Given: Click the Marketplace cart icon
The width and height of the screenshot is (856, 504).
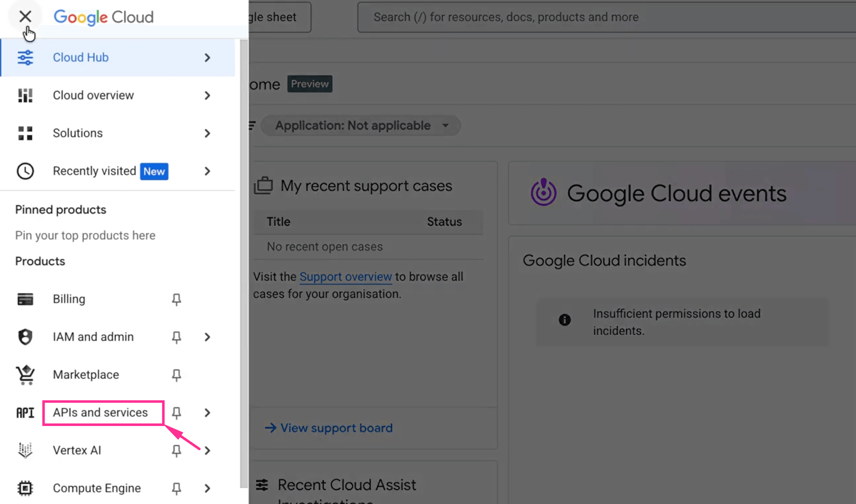Looking at the screenshot, I should point(25,375).
